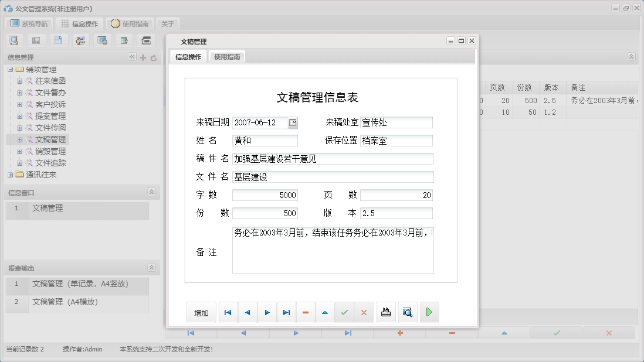Select the exit icon at the toolbar's right end

[x=146, y=40]
